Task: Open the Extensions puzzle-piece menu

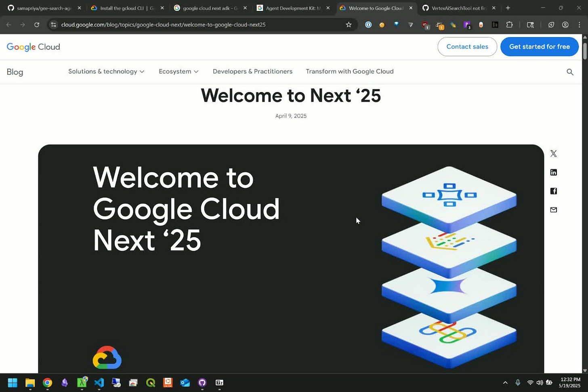Action: (509, 25)
